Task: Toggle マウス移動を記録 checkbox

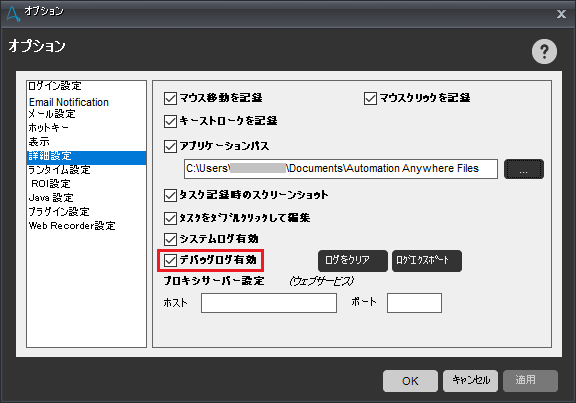Action: click(x=170, y=98)
